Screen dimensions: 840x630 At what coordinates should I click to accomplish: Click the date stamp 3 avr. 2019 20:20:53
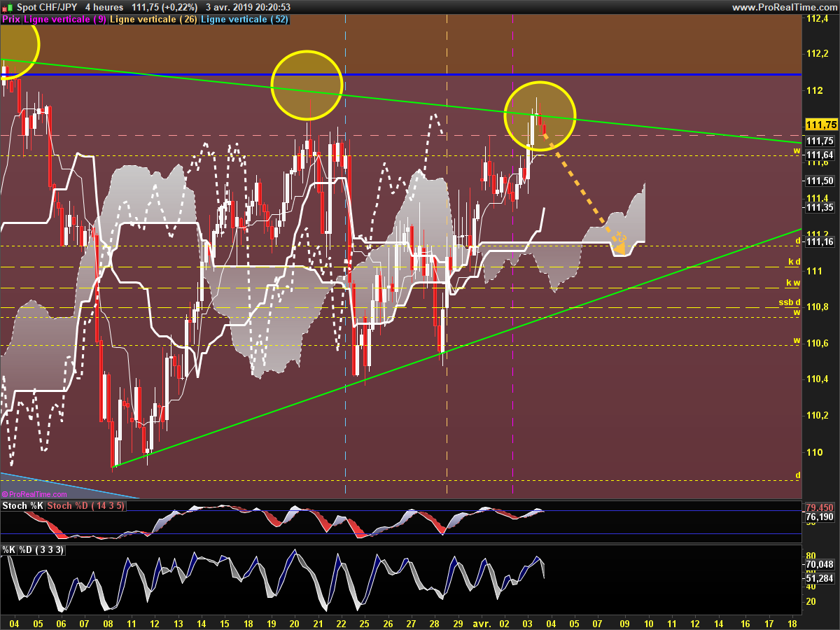click(x=248, y=7)
